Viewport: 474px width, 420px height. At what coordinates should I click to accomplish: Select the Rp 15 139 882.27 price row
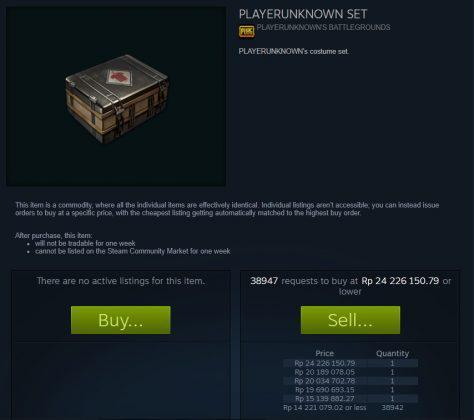[350, 399]
